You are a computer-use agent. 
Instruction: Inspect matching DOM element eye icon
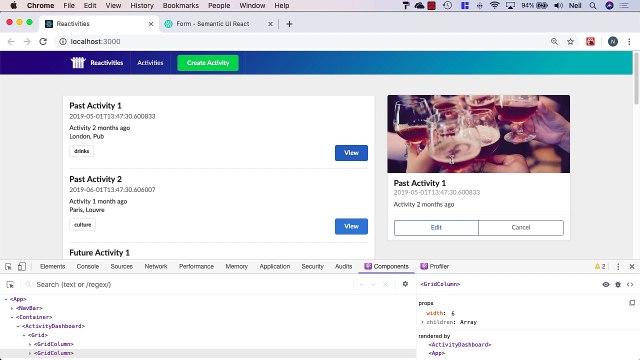[606, 284]
